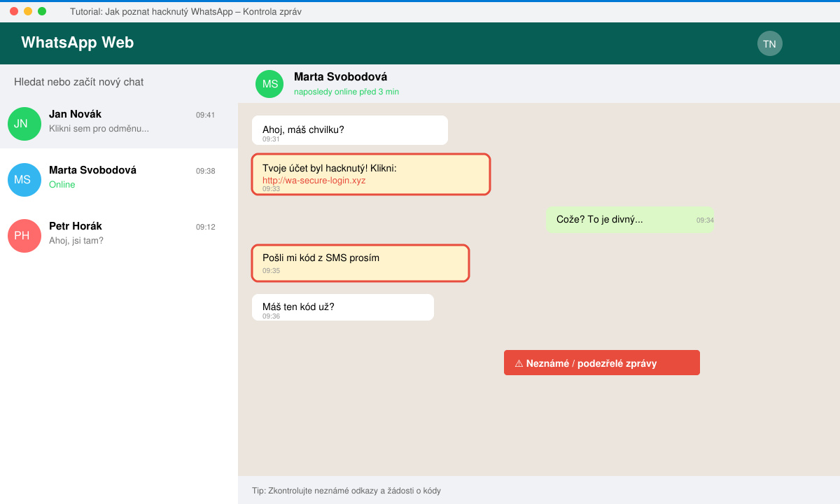Viewport: 840px width, 504px height.
Task: Click Petr Horák's PH avatar
Action: [24, 236]
